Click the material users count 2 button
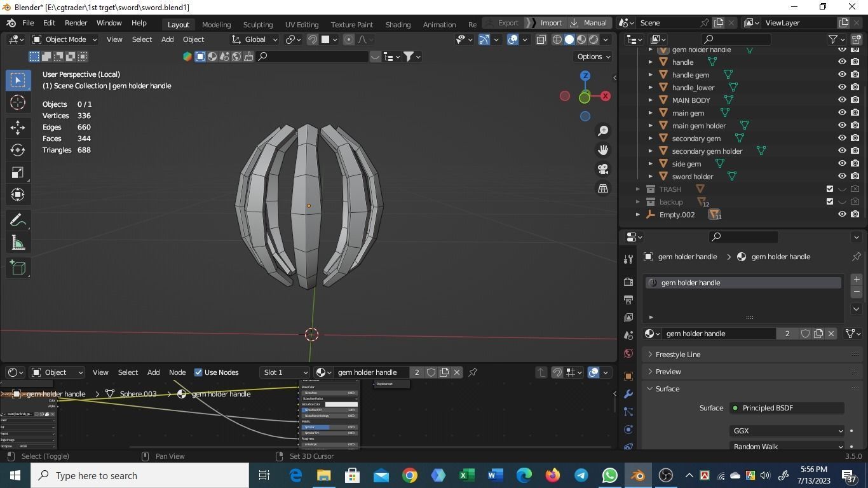Screen dimensions: 868x488 pyautogui.click(x=787, y=334)
